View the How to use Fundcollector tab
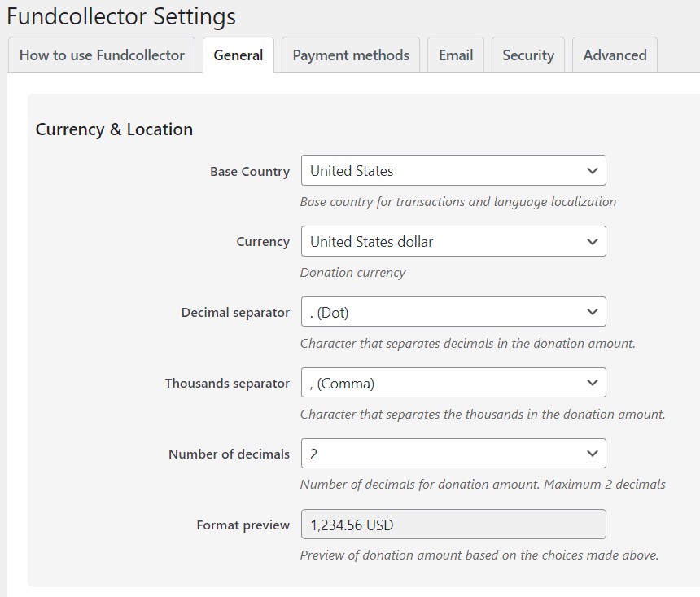This screenshot has height=597, width=700. 101,56
